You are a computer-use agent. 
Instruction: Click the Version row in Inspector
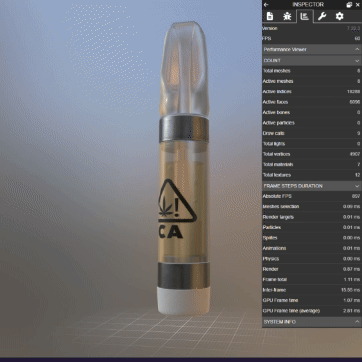312,28
